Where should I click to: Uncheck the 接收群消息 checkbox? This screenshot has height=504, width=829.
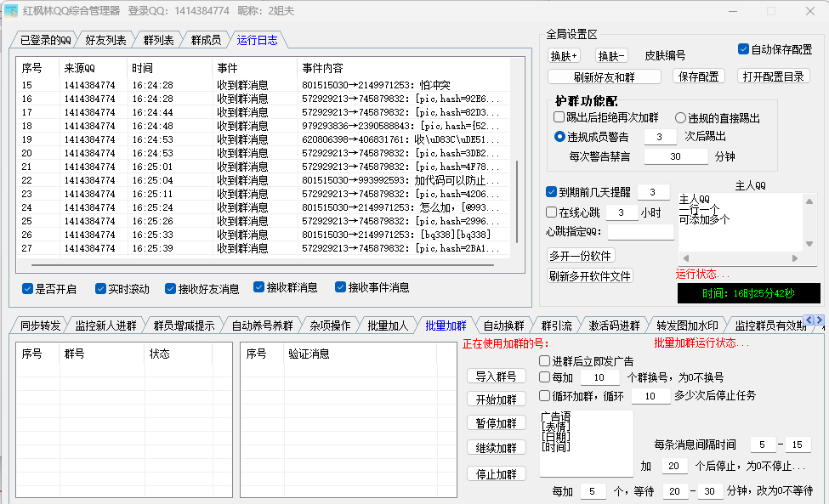pos(259,287)
